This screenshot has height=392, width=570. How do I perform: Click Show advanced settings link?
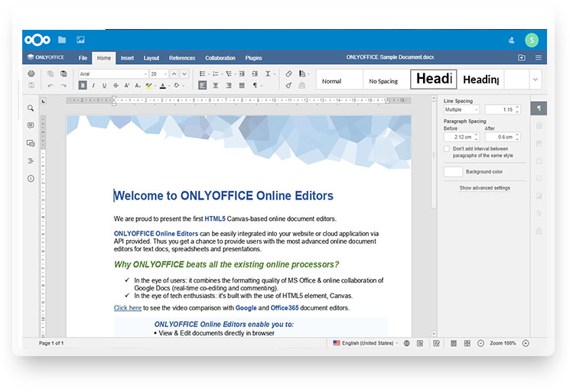tap(484, 188)
